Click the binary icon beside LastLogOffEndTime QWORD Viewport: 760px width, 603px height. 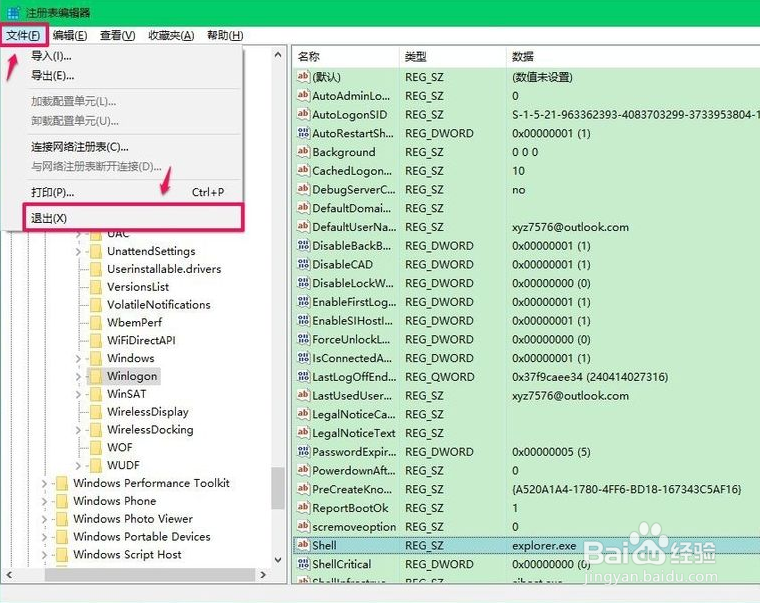[x=303, y=377]
